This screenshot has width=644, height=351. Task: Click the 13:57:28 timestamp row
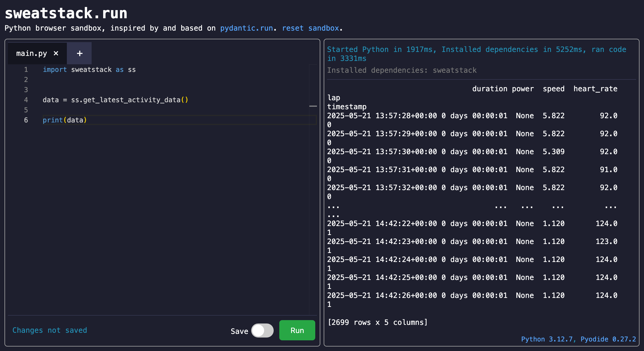pos(472,116)
